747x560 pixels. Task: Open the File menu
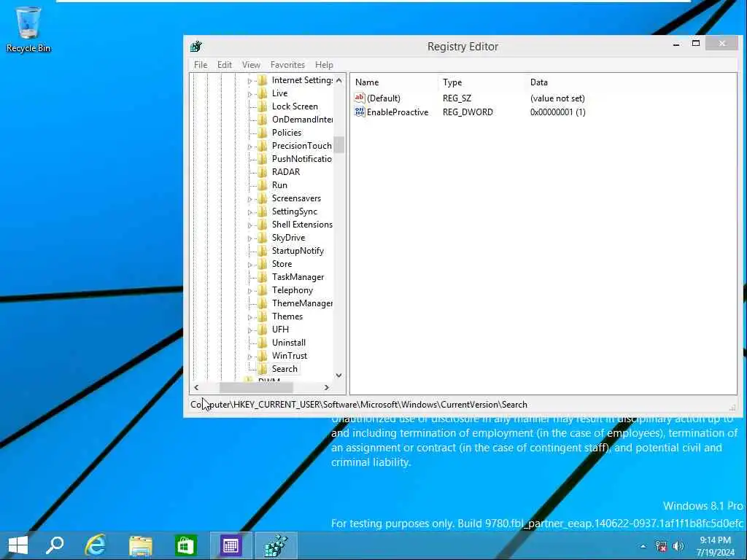pyautogui.click(x=201, y=65)
